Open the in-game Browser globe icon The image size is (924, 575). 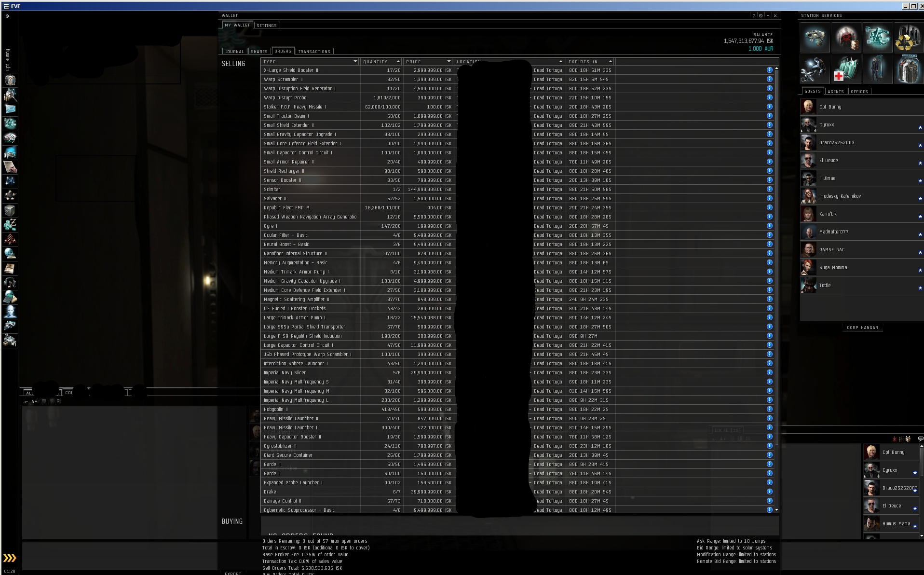coord(10,254)
